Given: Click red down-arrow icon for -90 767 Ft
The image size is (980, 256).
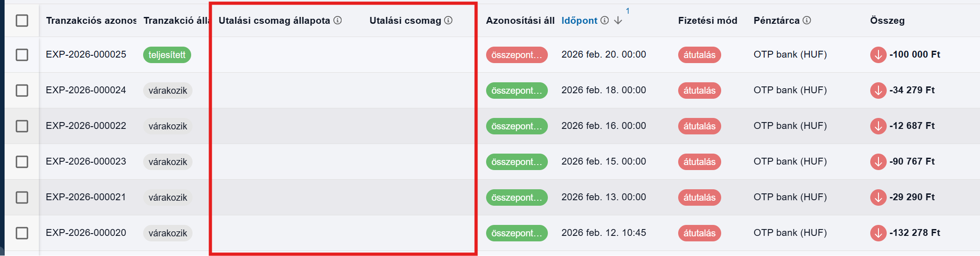Looking at the screenshot, I should pyautogui.click(x=878, y=162).
